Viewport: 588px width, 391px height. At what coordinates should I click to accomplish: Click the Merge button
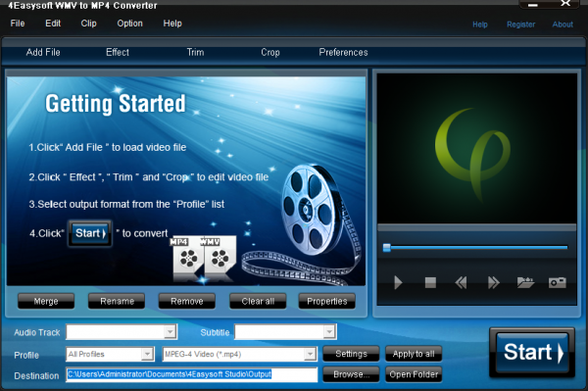(x=46, y=301)
